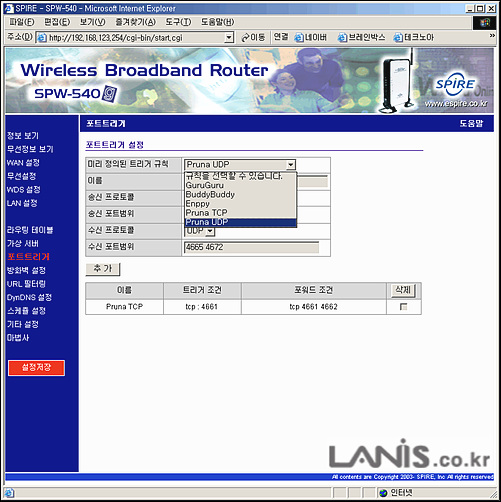501x502 pixels.
Task: Choose '규칙을 선택할 수 있습니다' list option
Action: [240, 176]
